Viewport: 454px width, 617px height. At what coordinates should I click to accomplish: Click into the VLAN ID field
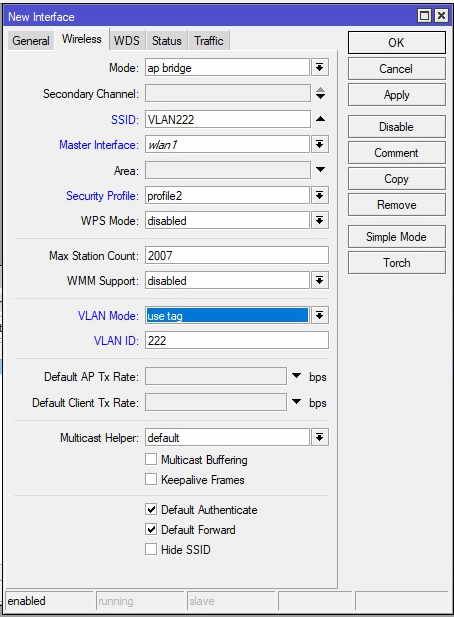pos(236,340)
